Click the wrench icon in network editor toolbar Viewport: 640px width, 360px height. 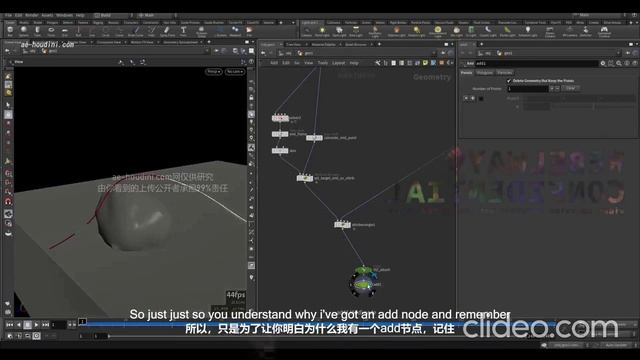378,63
